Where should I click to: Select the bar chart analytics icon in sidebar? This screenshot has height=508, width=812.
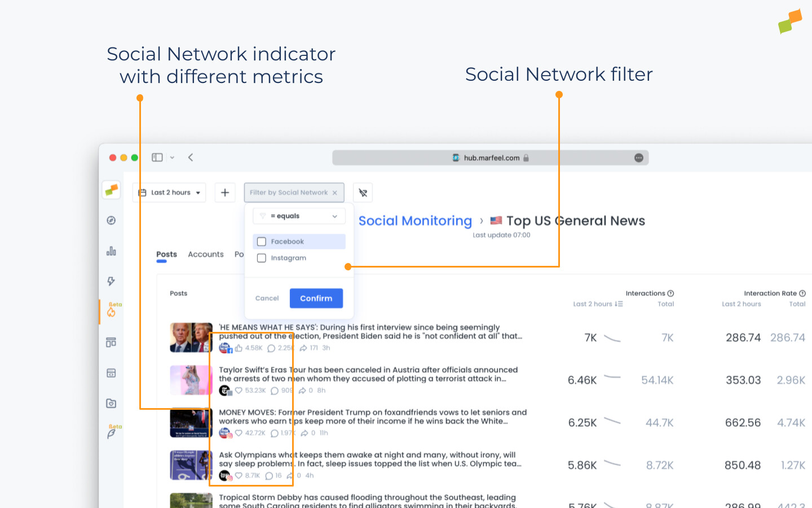[111, 251]
